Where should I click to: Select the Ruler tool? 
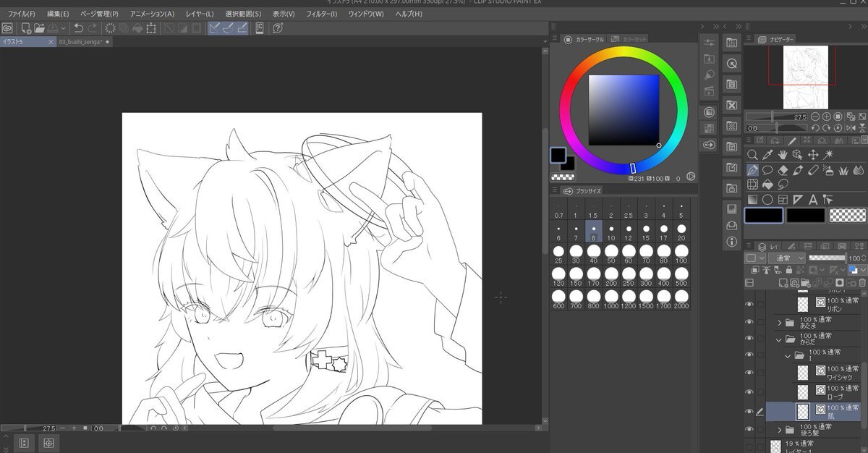pos(798,200)
